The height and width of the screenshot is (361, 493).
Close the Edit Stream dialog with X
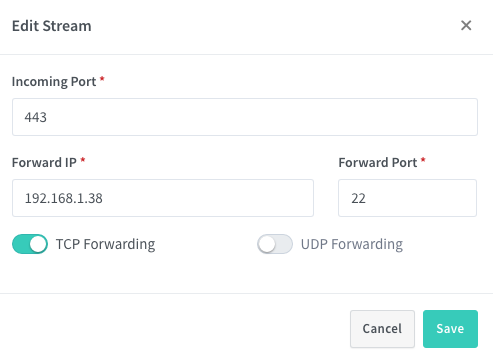pyautogui.click(x=466, y=25)
